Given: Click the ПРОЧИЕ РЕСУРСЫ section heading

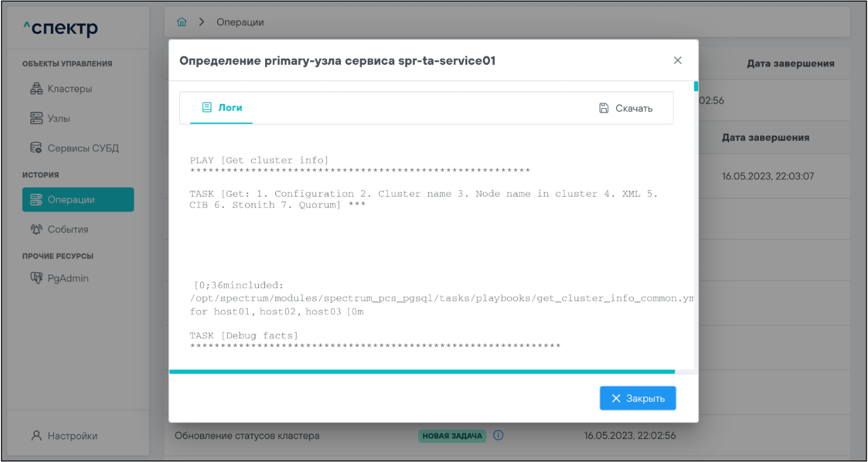Looking at the screenshot, I should point(58,256).
